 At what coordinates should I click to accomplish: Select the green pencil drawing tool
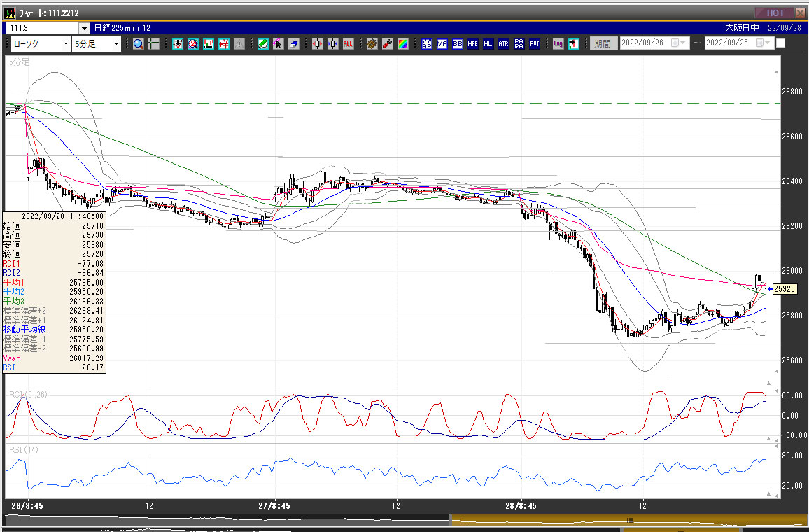click(263, 44)
